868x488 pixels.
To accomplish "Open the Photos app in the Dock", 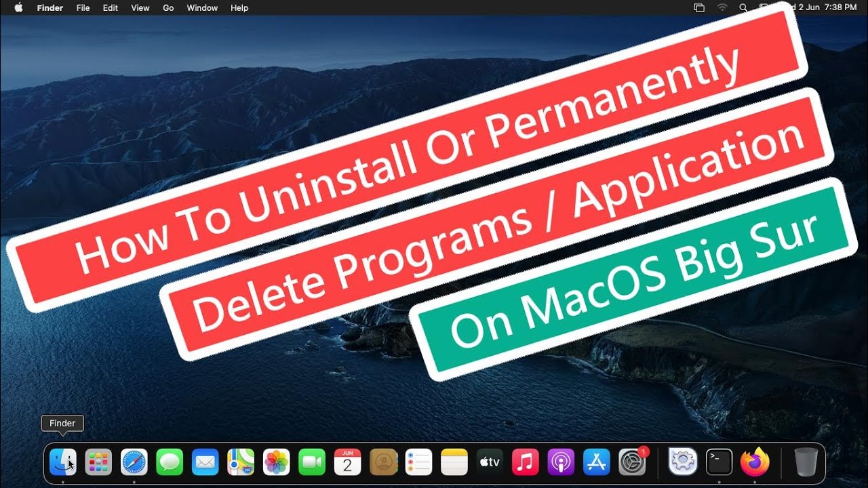I will [277, 462].
